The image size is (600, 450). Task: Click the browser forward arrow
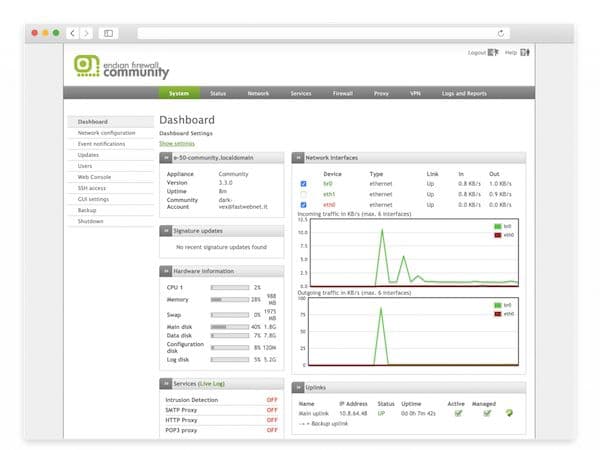click(86, 33)
